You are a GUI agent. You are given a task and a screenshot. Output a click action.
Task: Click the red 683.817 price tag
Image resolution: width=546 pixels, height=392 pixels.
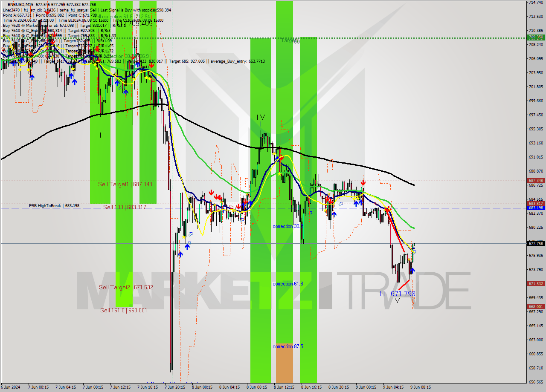tap(536, 203)
